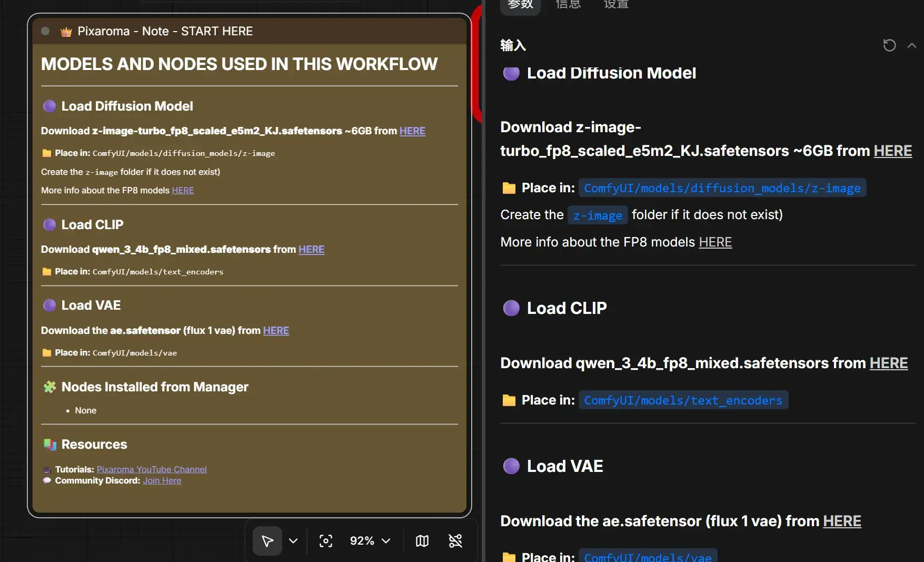Click the None bullet item in note
The width and height of the screenshot is (924, 562).
click(85, 410)
